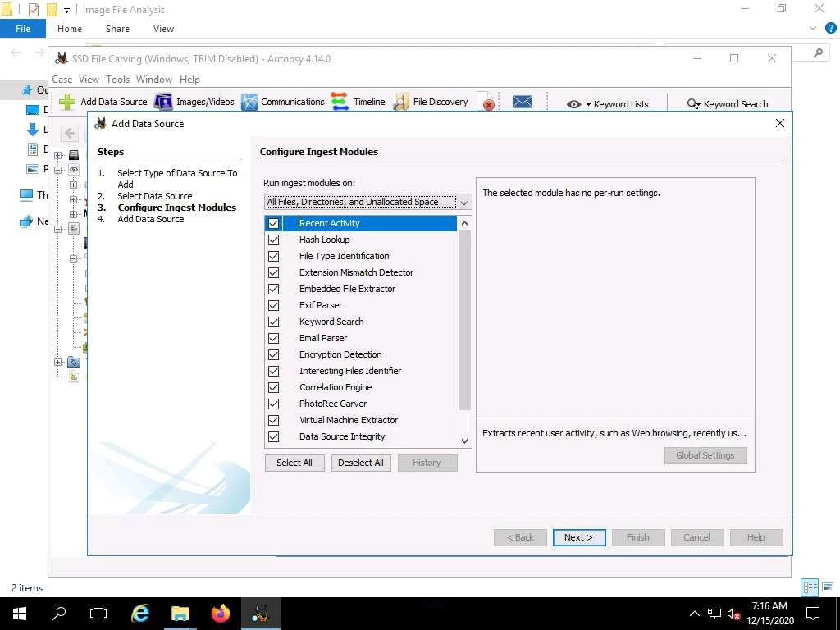Expand the Explorer ribbon chevron
Image resolution: width=840 pixels, height=630 pixels.
[813, 28]
